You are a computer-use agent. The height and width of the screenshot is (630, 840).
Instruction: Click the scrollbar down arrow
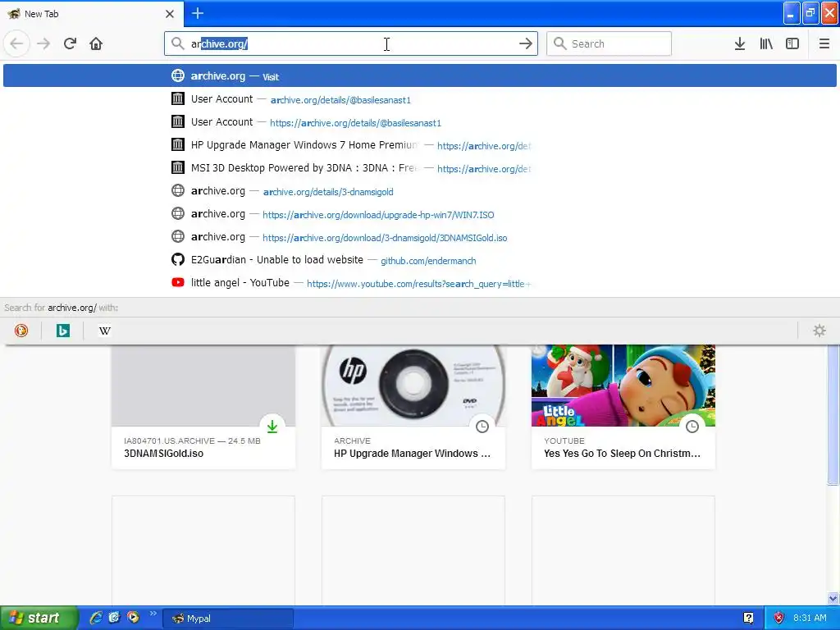tap(833, 598)
